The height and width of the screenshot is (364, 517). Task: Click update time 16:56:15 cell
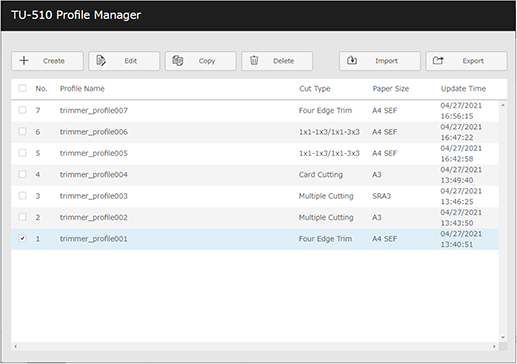[x=461, y=111]
